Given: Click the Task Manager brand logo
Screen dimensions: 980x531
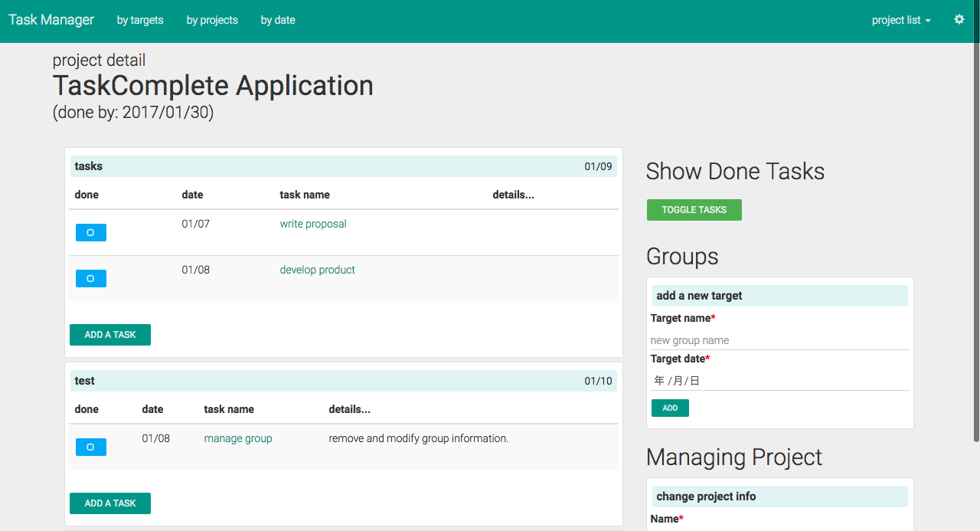Looking at the screenshot, I should point(51,20).
